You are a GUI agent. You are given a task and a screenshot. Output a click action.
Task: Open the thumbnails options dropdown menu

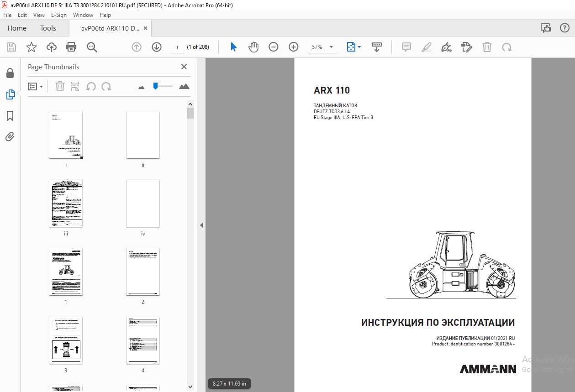point(36,86)
